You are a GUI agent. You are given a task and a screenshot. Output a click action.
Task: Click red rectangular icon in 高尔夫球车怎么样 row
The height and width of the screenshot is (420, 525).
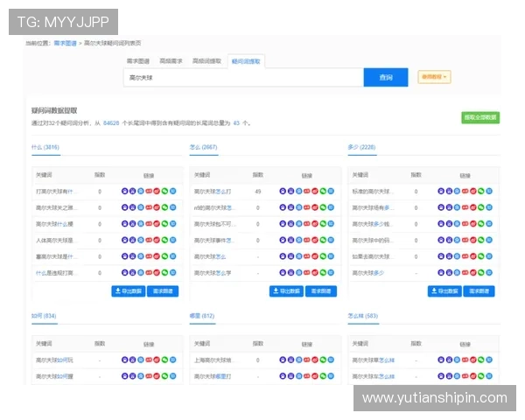(x=465, y=376)
